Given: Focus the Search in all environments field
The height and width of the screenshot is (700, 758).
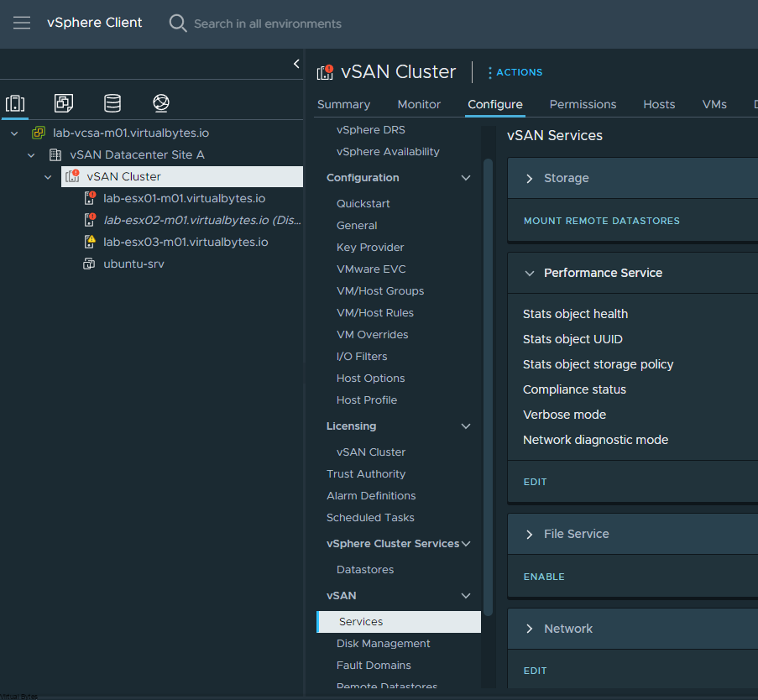Looking at the screenshot, I should (x=267, y=24).
